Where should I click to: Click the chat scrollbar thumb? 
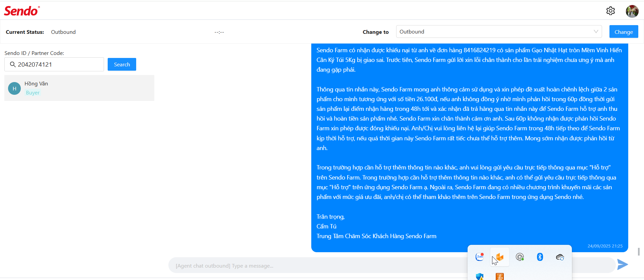click(639, 252)
